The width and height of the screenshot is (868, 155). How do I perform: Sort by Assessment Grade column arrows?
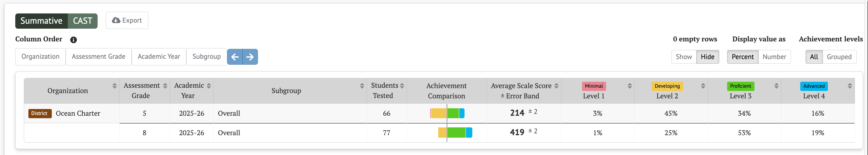pyautogui.click(x=165, y=86)
